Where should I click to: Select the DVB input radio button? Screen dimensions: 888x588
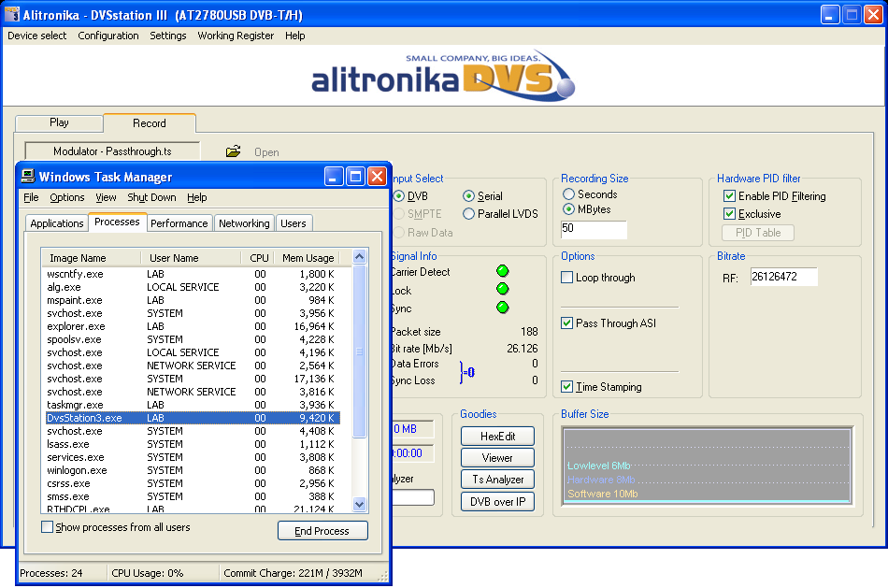(399, 196)
